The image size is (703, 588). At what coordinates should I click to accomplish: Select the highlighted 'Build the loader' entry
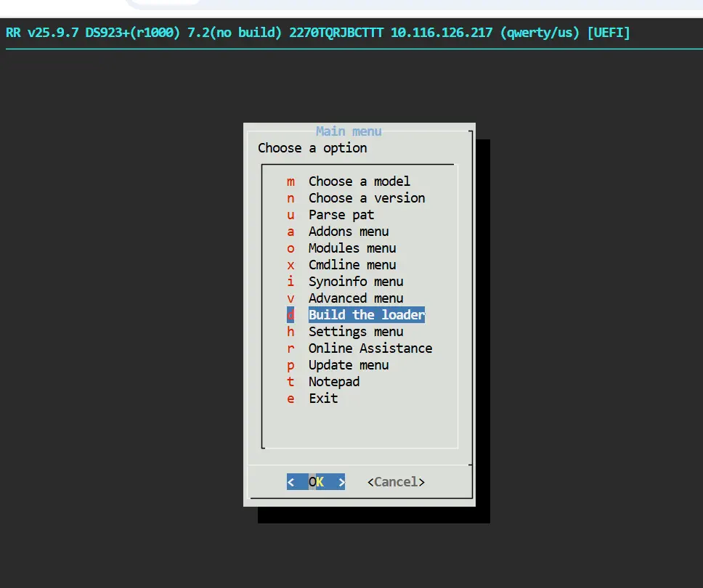tap(366, 315)
